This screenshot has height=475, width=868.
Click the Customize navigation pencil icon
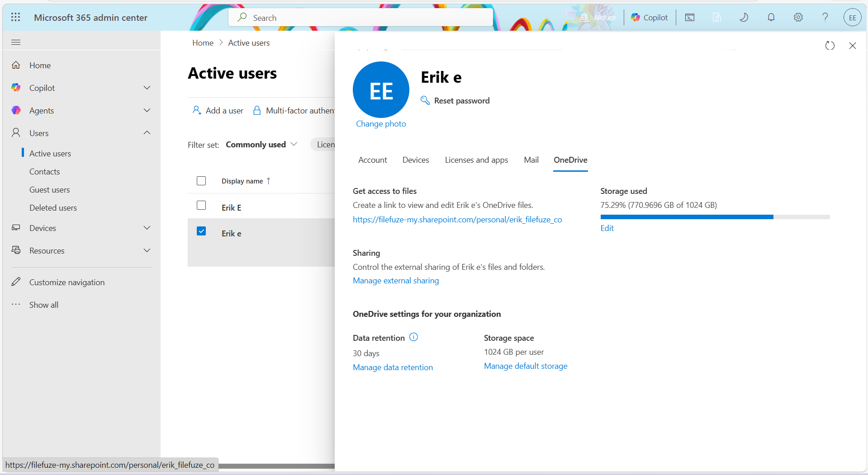(16, 282)
